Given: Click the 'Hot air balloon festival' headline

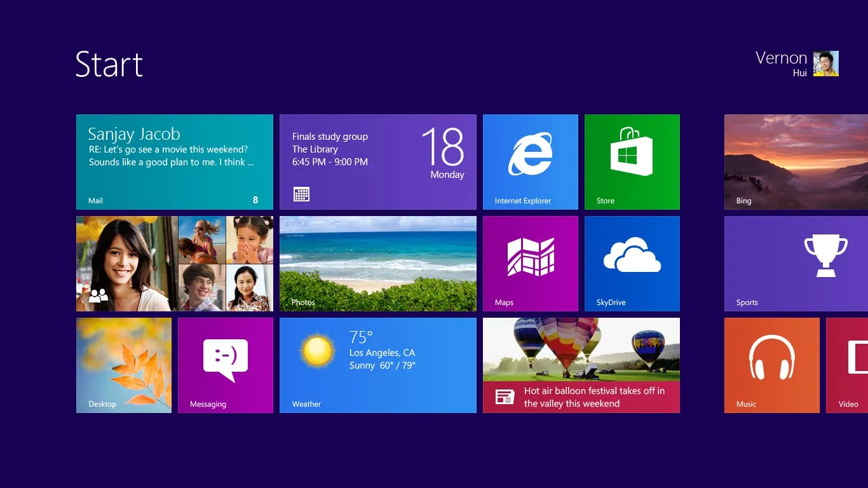Looking at the screenshot, I should click(x=594, y=397).
